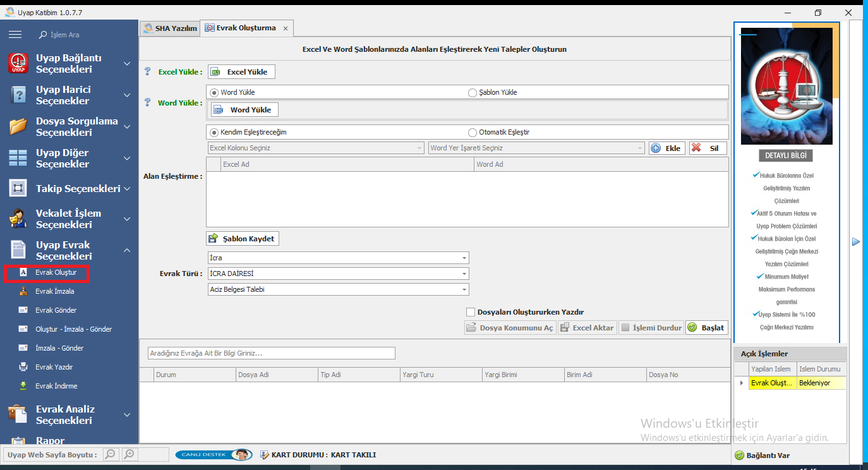The height and width of the screenshot is (470, 868).
Task: Open the Word Yer İşareti Seçiniz dropdown
Action: [536, 148]
